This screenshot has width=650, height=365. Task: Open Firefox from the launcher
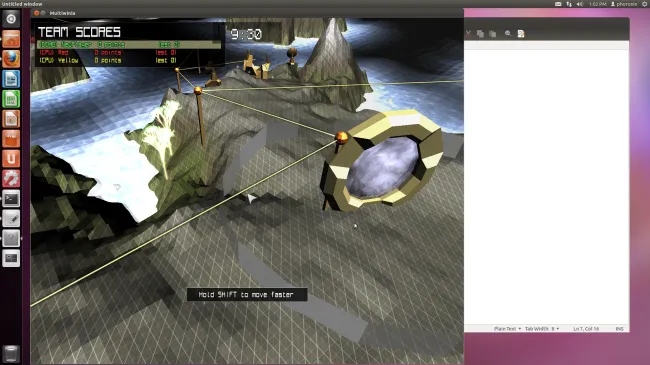pos(11,59)
